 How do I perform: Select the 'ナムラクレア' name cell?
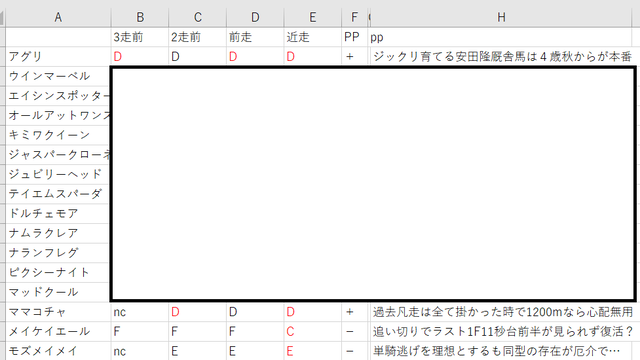(x=58, y=233)
